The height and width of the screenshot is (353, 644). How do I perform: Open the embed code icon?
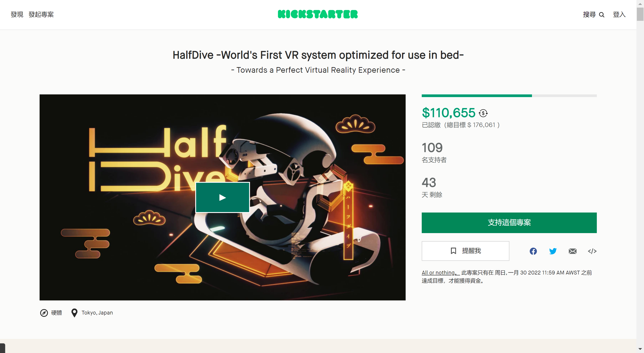tap(592, 251)
